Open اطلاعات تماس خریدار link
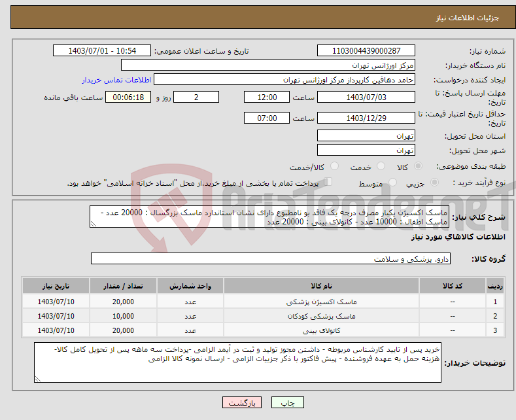Image resolution: width=516 pixels, height=420 pixels. coord(116,80)
